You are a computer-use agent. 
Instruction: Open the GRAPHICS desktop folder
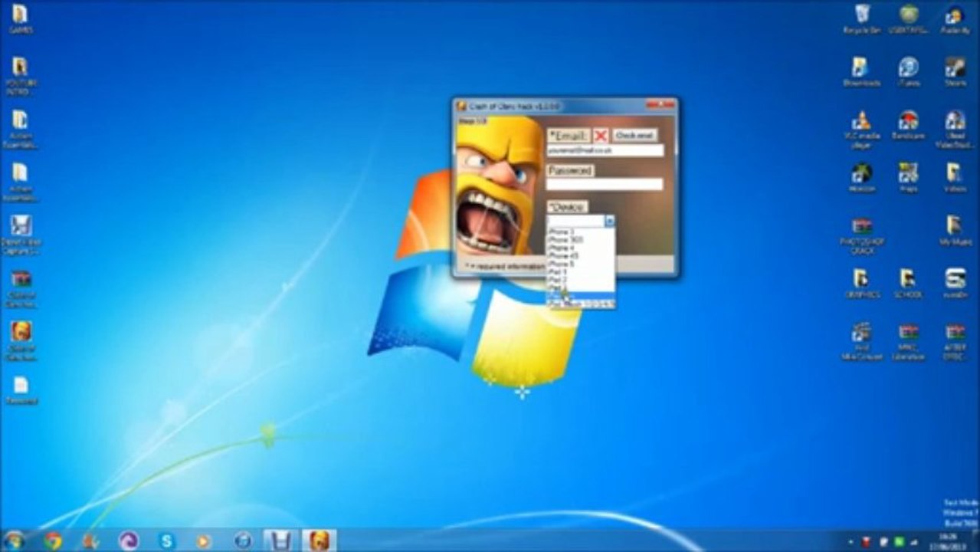coord(861,283)
